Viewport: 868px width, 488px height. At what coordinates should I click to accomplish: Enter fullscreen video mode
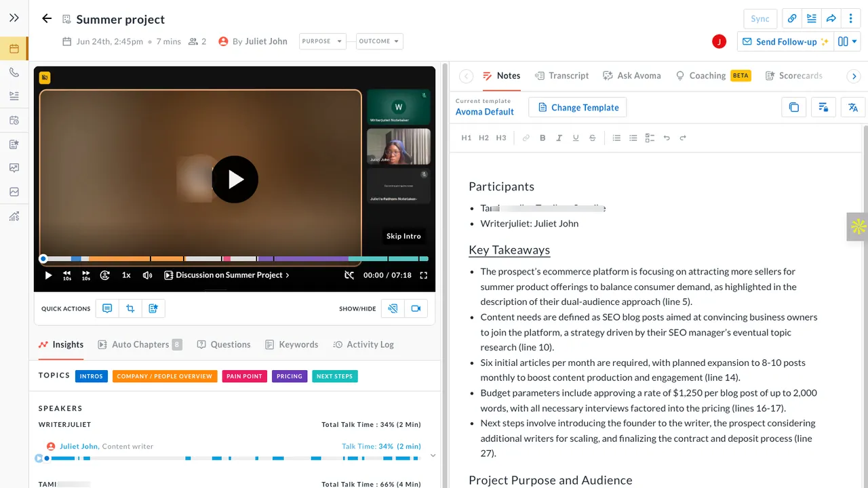click(424, 275)
